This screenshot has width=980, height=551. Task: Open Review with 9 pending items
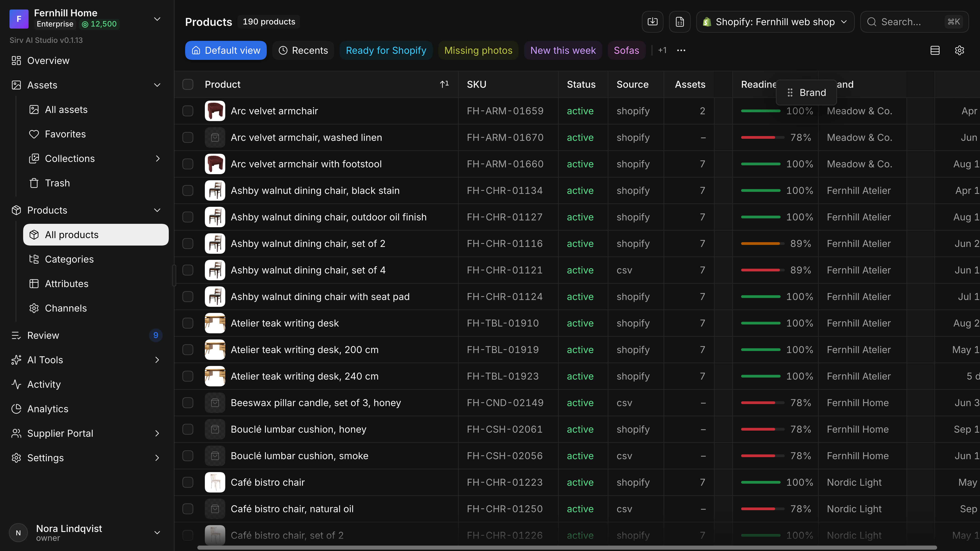[87, 335]
